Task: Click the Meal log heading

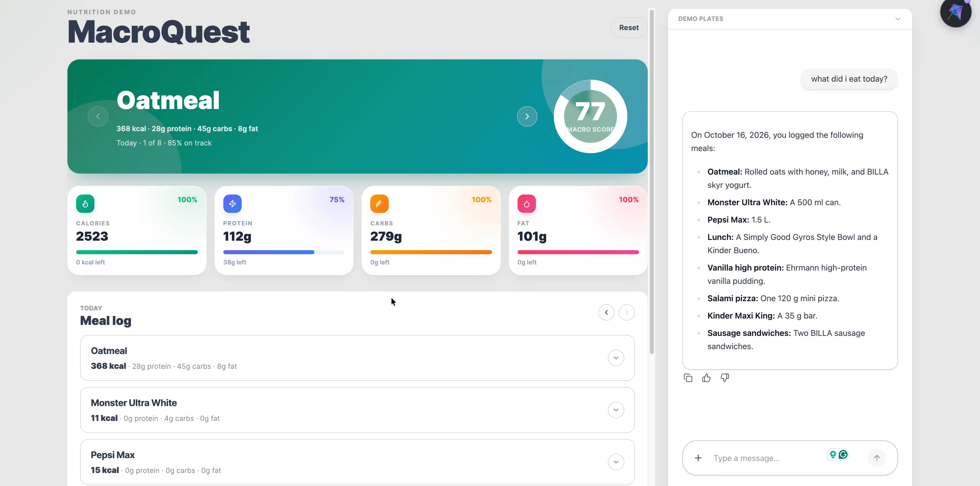Action: pos(106,321)
